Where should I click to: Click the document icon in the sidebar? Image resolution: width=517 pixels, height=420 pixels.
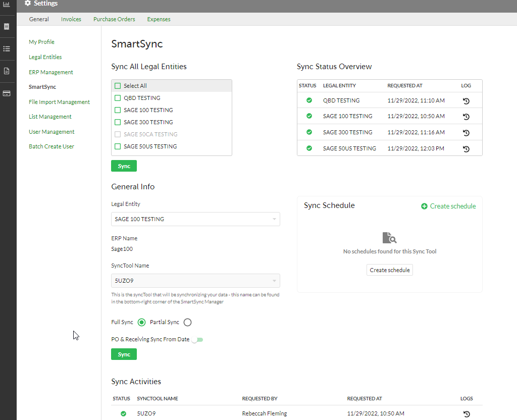click(7, 71)
